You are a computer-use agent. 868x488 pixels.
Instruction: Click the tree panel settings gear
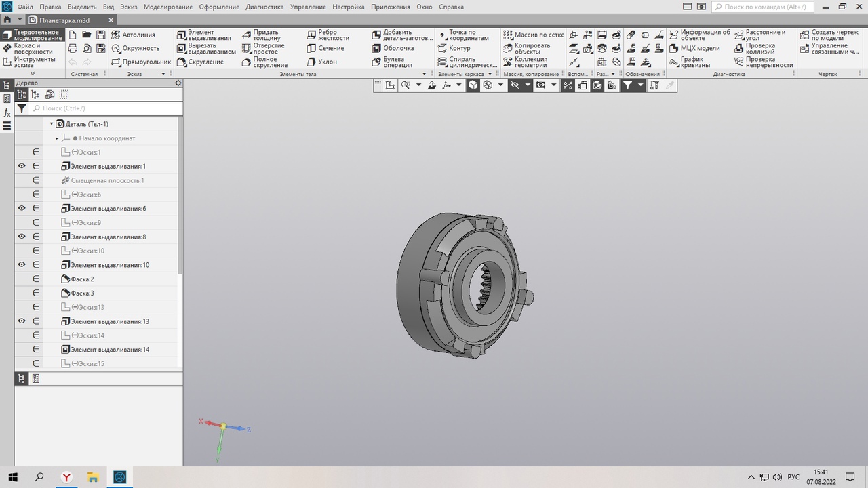click(x=178, y=83)
